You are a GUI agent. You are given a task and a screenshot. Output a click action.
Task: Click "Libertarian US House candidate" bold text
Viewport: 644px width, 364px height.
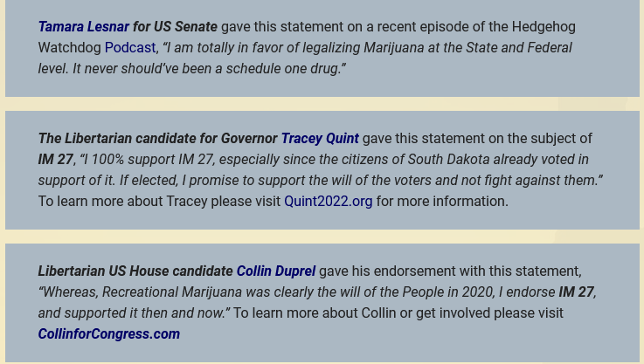pyautogui.click(x=135, y=271)
